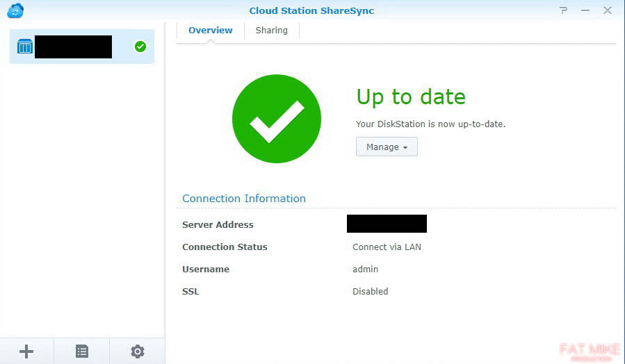
Task: Click 'Your DiskStation is now up-to-date.' text
Action: pos(430,124)
